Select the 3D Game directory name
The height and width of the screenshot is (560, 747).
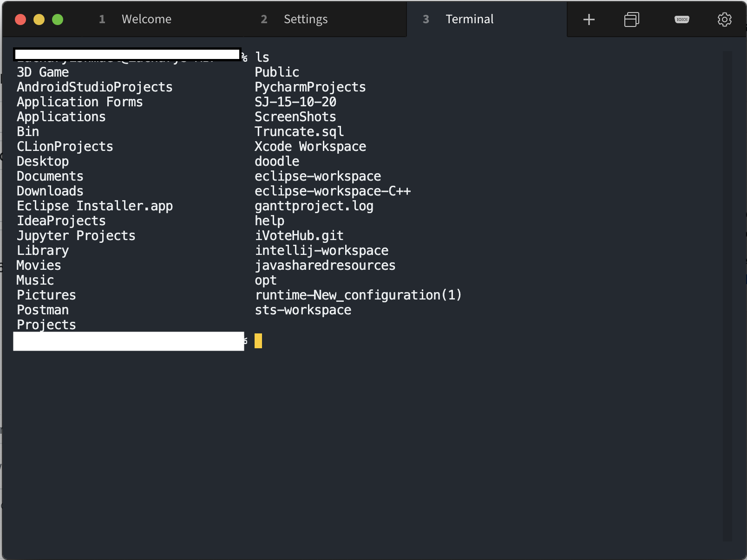click(x=42, y=72)
